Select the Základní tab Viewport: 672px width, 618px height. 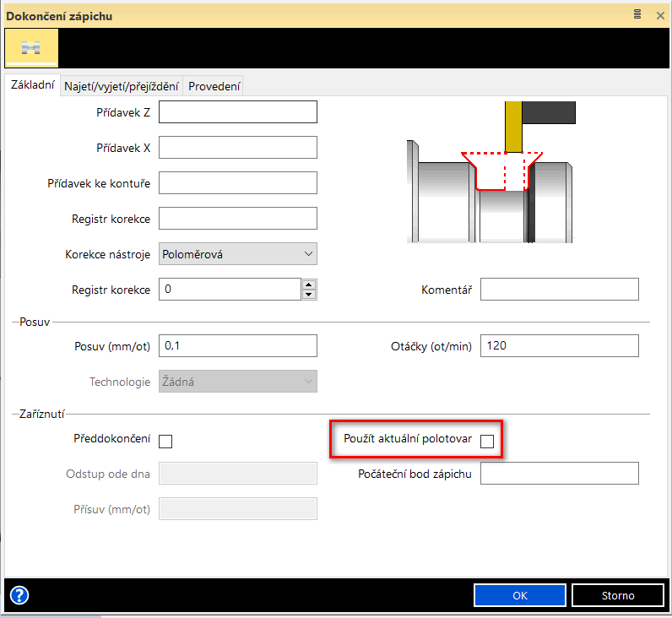[31, 85]
